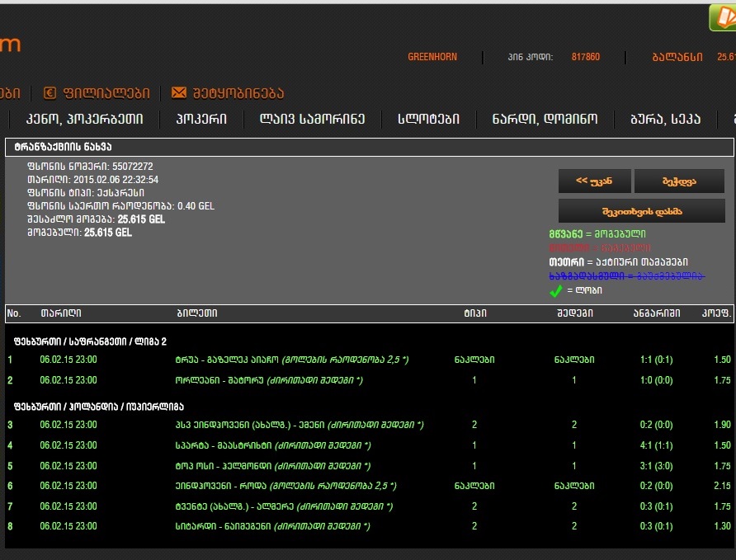736x560 pixels.
Task: Click the ბეჭდვა print button
Action: click(678, 181)
